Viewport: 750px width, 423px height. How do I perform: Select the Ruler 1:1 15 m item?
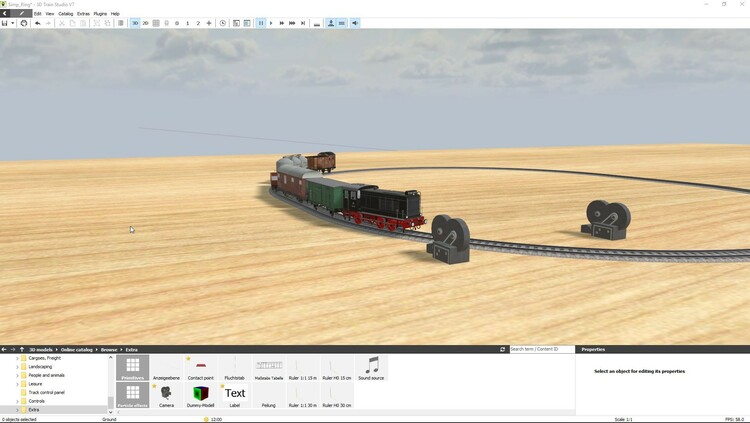pyautogui.click(x=303, y=368)
